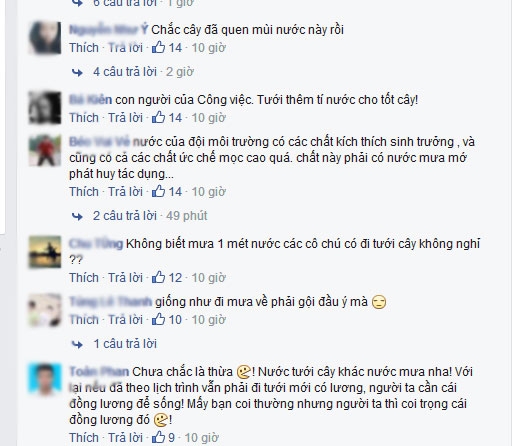Screen dimensions: 512x446
Task: Click the thumbs-up icon showing 9 likes
Action: coord(158,437)
